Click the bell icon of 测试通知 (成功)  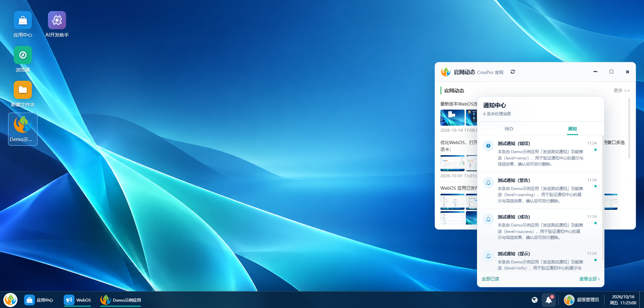point(488,219)
